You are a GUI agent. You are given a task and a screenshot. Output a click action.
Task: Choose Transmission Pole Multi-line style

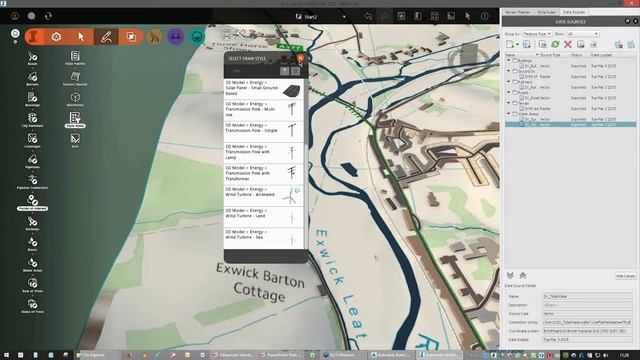point(264,110)
